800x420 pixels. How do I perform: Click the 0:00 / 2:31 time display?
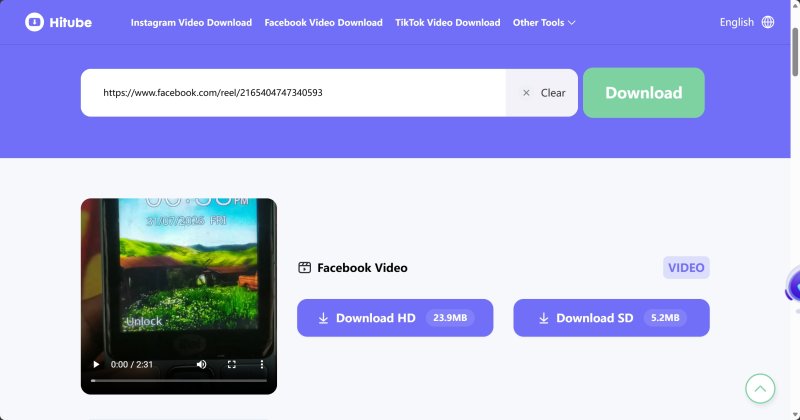[x=132, y=364]
